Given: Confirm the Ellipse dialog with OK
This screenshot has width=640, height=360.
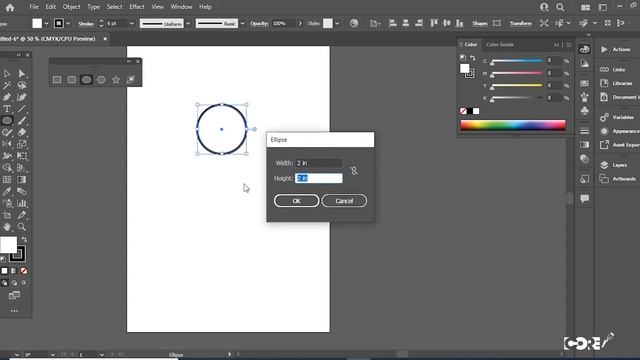Looking at the screenshot, I should coord(296,200).
